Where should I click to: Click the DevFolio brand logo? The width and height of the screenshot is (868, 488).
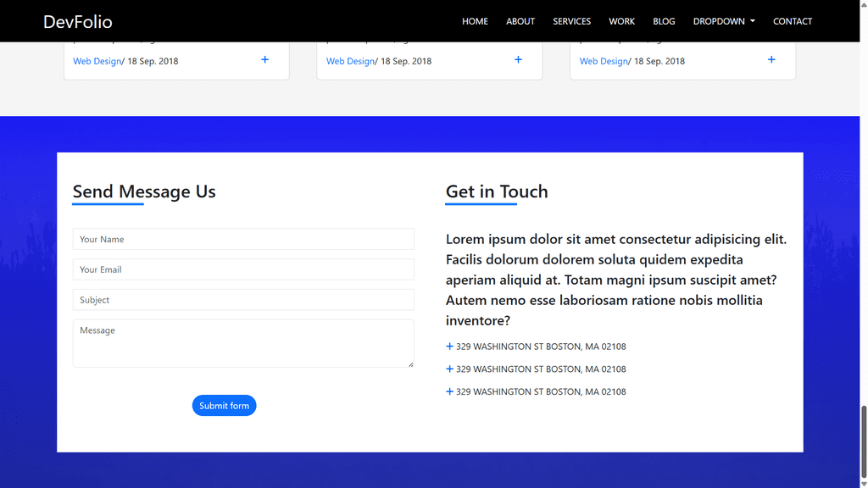[x=78, y=21]
